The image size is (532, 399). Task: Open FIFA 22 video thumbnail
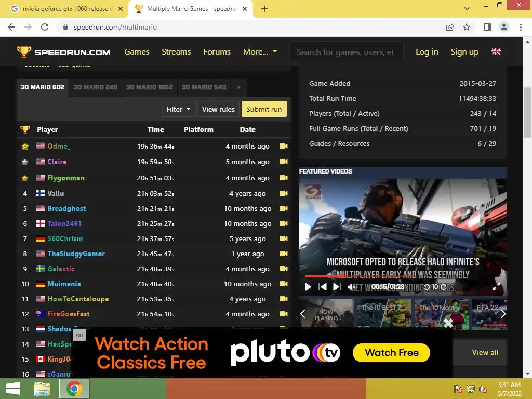click(489, 313)
